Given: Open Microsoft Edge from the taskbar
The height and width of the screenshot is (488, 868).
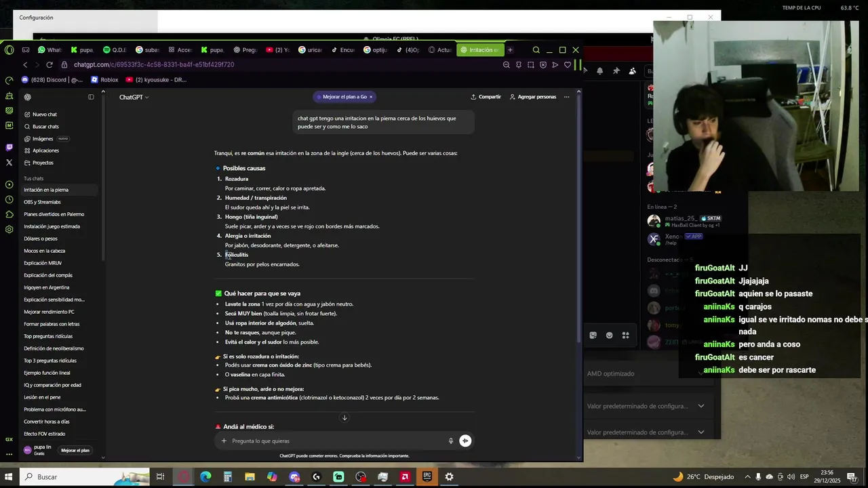Looking at the screenshot, I should coord(205,476).
